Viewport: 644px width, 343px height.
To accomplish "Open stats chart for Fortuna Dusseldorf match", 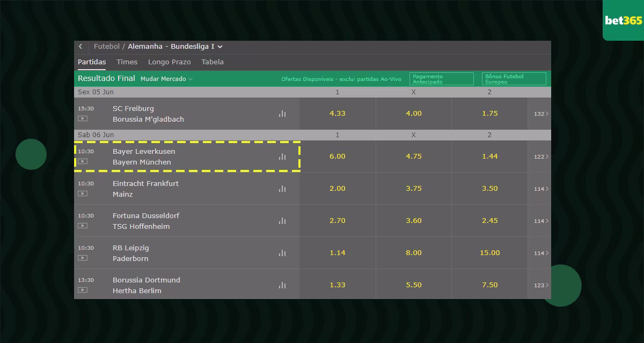I will tap(282, 221).
